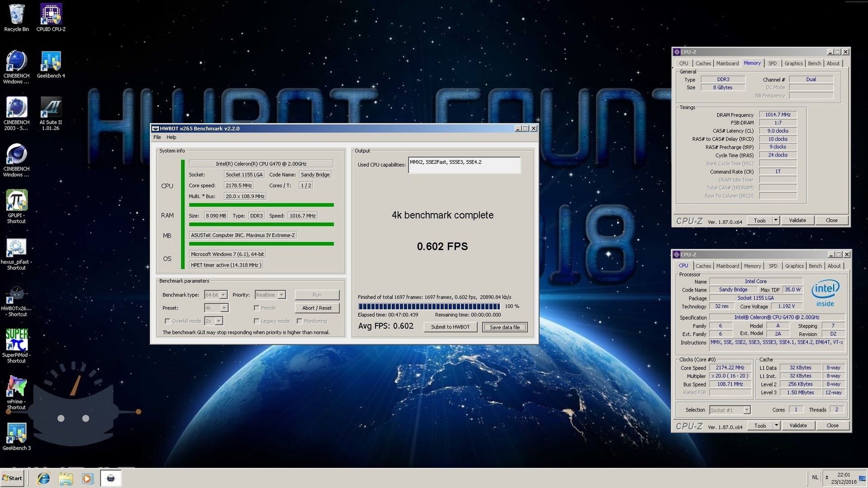Click the Abort / Reset button
The height and width of the screenshot is (488, 868).
[x=317, y=308]
